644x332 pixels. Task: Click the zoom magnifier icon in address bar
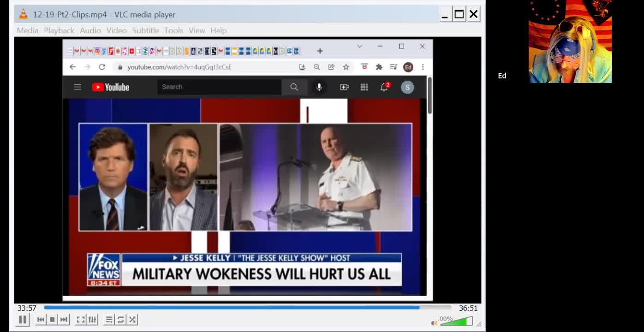click(x=316, y=67)
